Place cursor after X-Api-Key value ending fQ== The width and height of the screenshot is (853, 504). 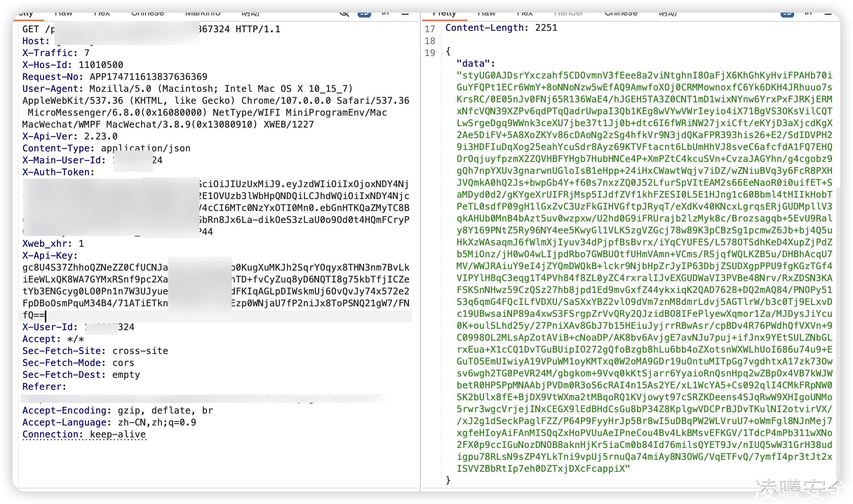pyautogui.click(x=46, y=315)
